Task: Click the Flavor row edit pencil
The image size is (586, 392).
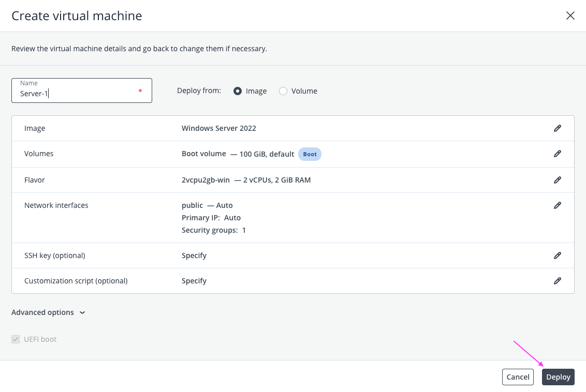Action: pos(557,180)
